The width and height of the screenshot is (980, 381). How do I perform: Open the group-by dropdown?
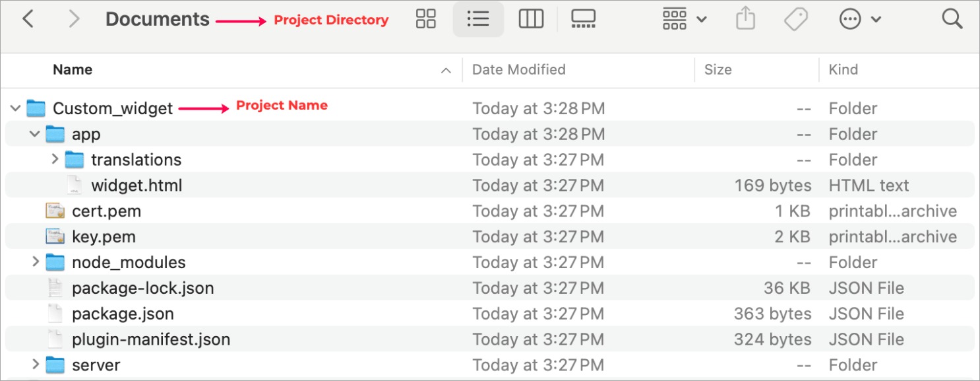(x=685, y=19)
